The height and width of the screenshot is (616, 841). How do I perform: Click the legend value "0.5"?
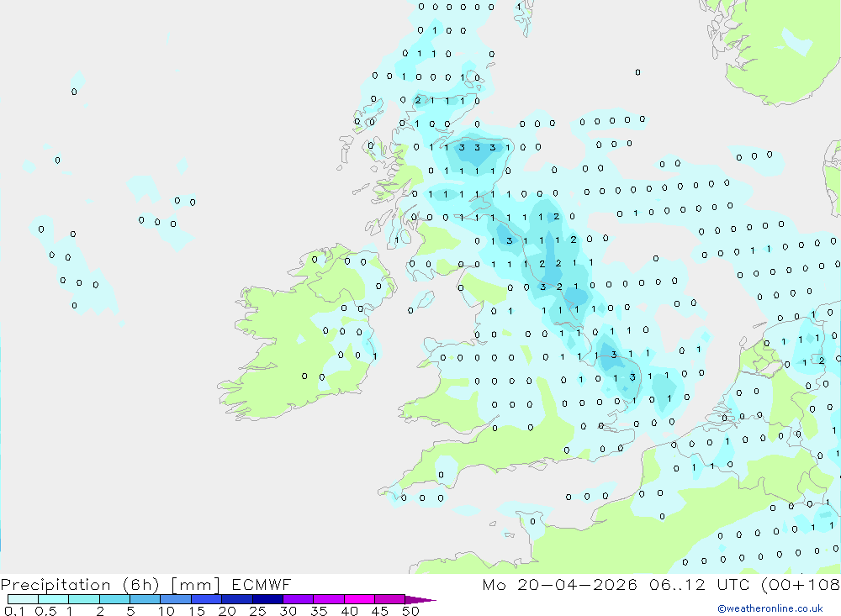(x=45, y=611)
